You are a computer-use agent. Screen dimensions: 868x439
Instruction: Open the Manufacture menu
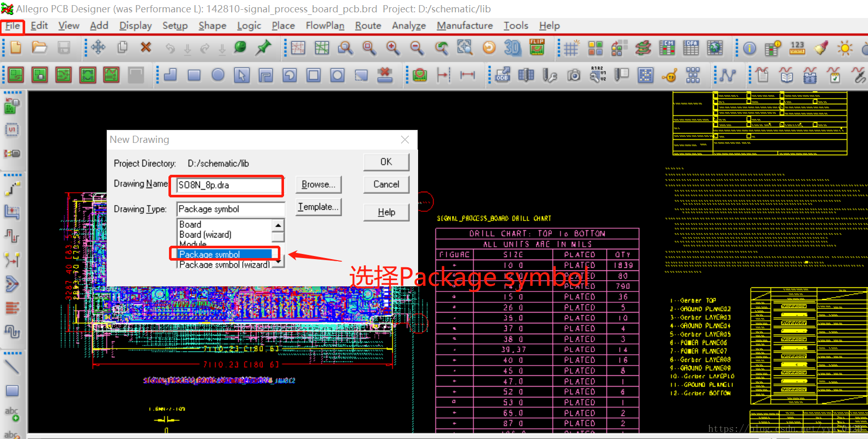(x=465, y=26)
